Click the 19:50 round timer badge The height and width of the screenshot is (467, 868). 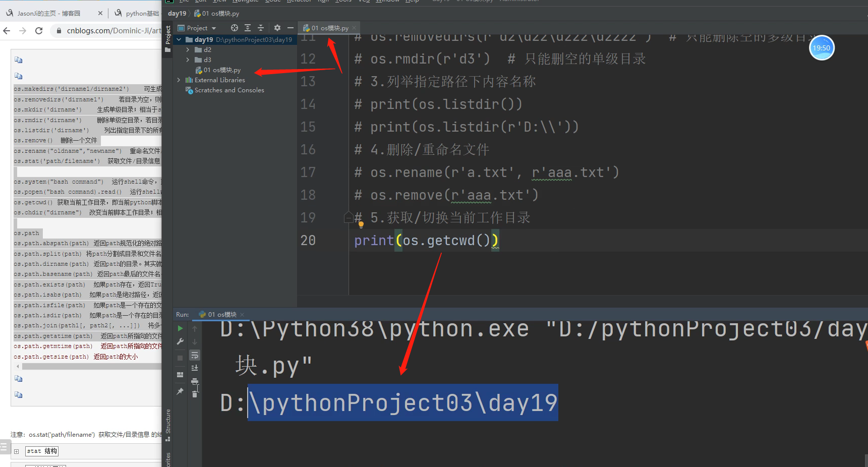[822, 48]
